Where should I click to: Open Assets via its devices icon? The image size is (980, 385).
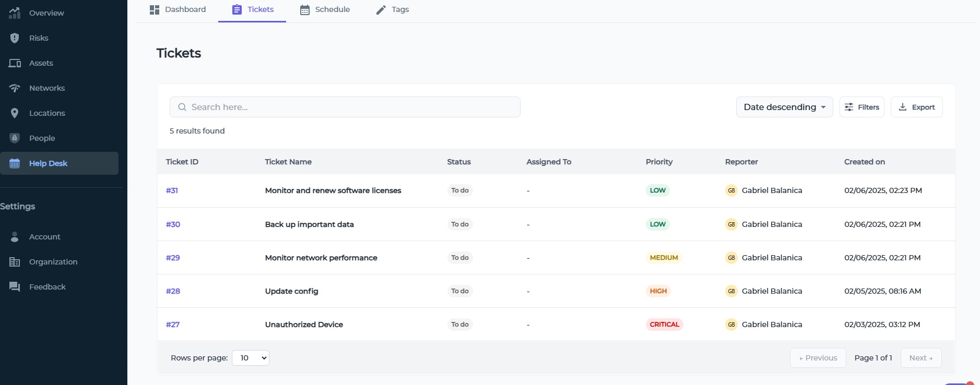15,63
